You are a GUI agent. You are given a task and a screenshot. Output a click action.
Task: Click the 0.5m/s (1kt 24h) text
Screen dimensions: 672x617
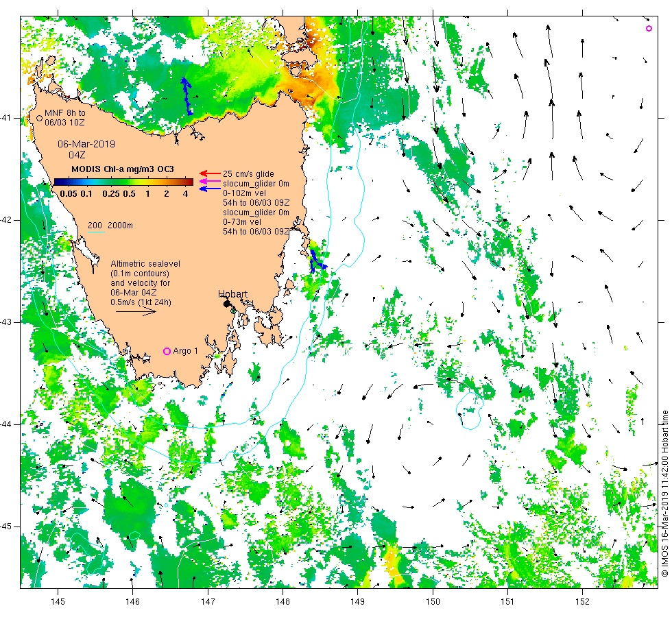(141, 302)
